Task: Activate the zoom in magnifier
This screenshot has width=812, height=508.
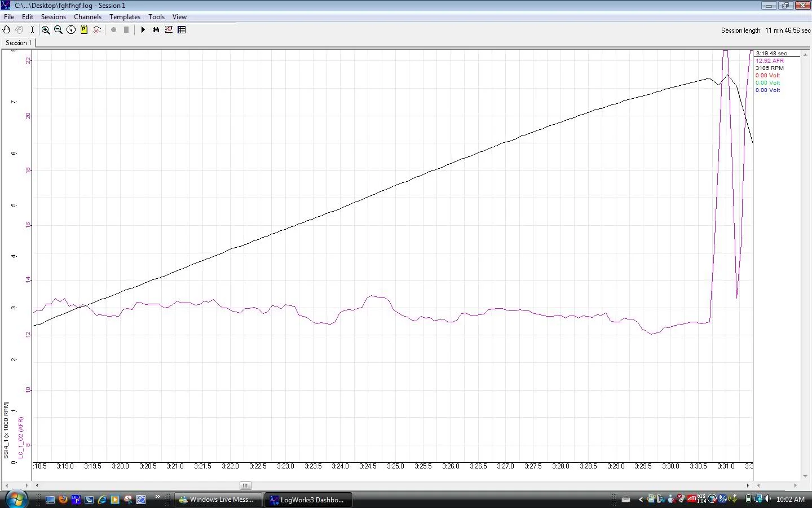Action: [46, 30]
